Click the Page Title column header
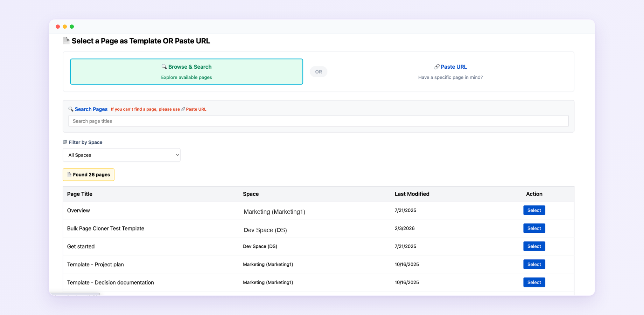Image resolution: width=644 pixels, height=315 pixels. pyautogui.click(x=80, y=194)
